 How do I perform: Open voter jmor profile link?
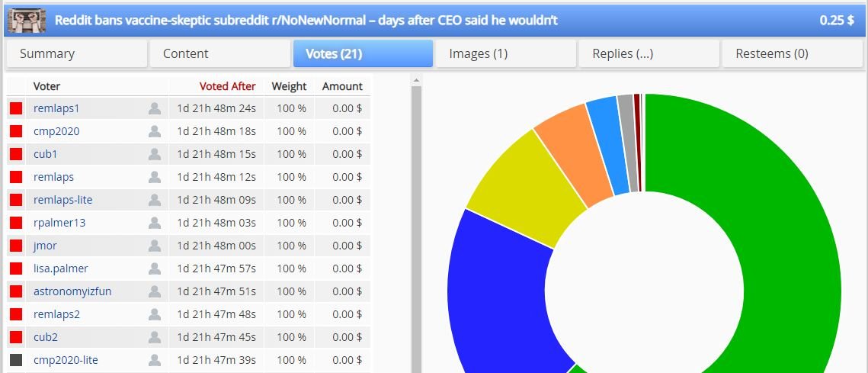[x=45, y=246]
